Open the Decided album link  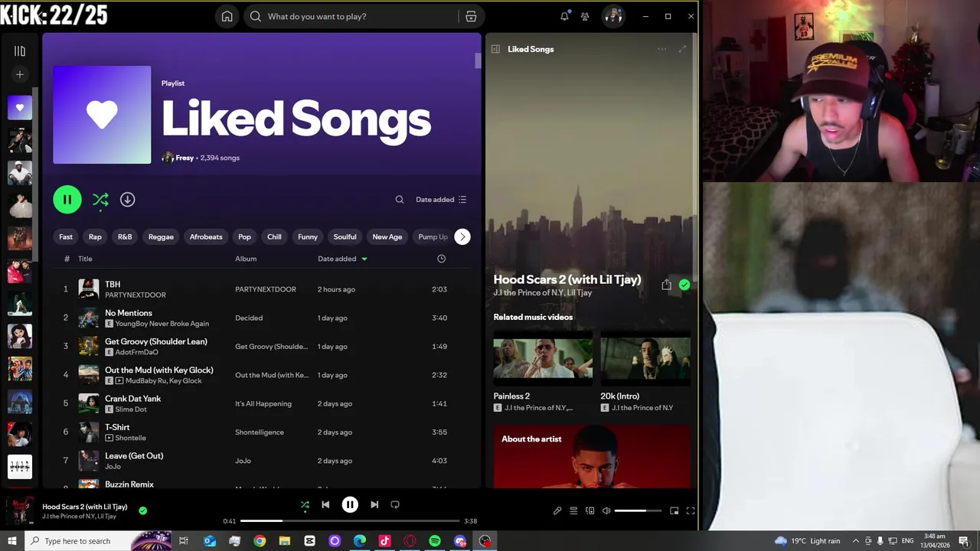249,318
